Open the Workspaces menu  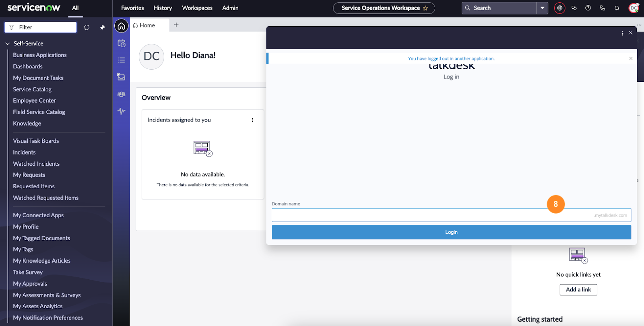(197, 8)
